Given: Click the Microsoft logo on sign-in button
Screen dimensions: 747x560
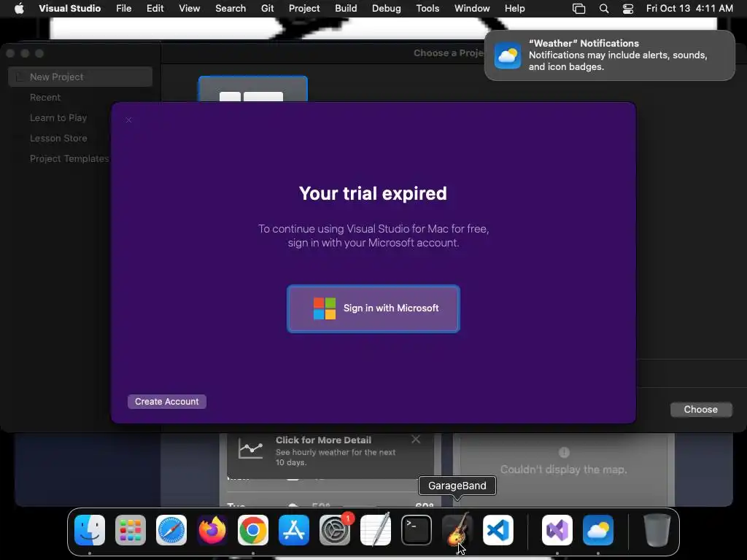Looking at the screenshot, I should (325, 308).
